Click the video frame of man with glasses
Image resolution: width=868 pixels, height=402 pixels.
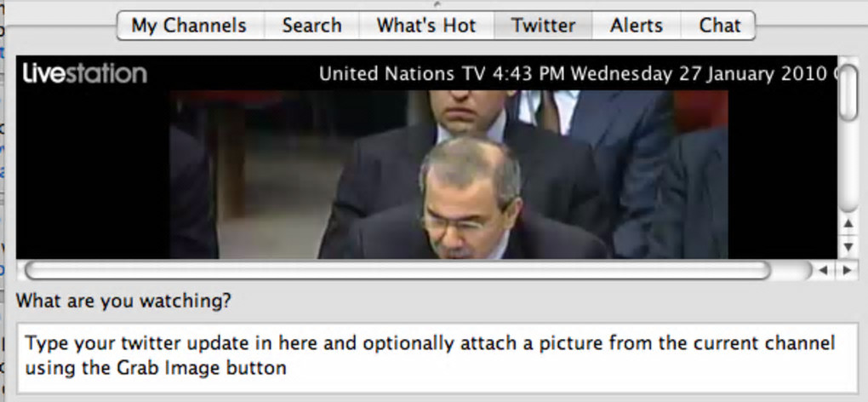[448, 175]
